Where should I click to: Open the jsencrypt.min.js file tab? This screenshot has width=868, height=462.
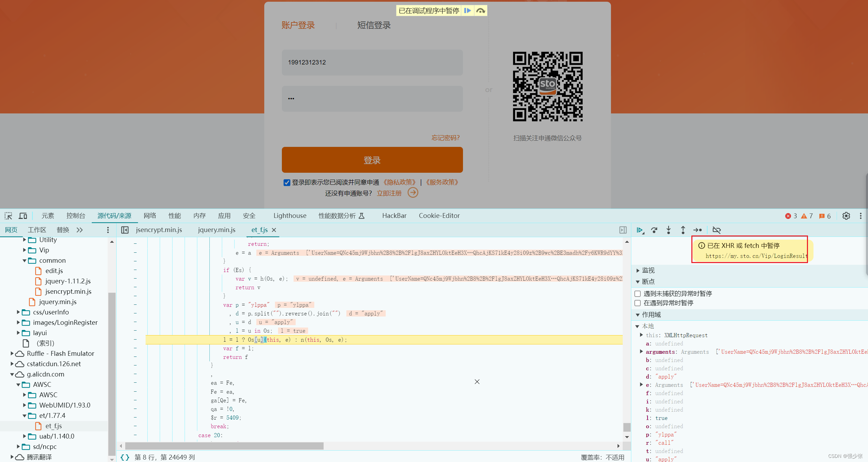[159, 230]
